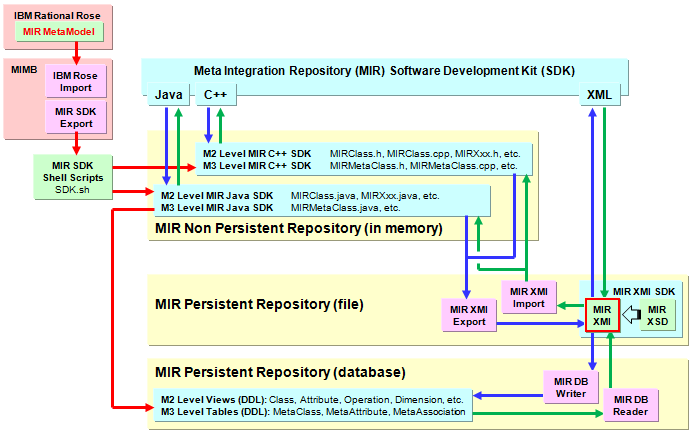692x434 pixels.
Task: Click M3 Level MIR Java SDK text
Action: (x=217, y=208)
